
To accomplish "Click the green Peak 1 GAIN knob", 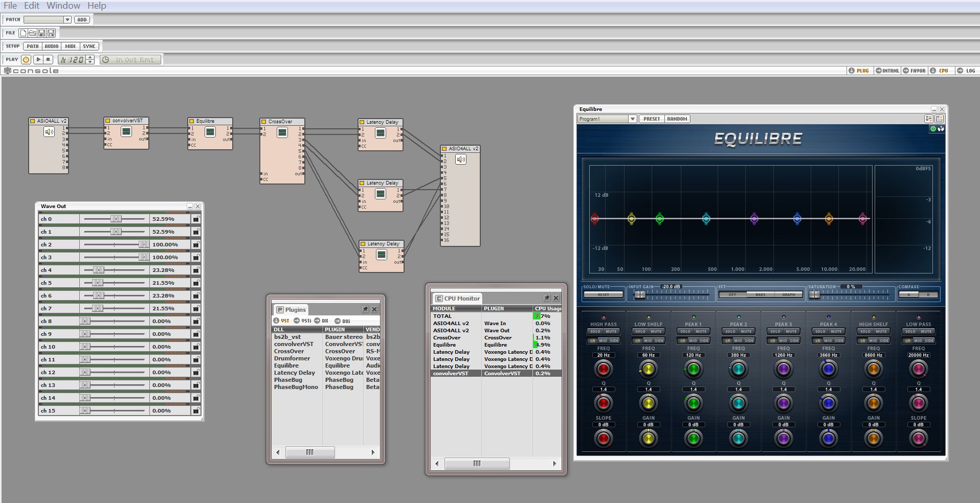I will (694, 438).
